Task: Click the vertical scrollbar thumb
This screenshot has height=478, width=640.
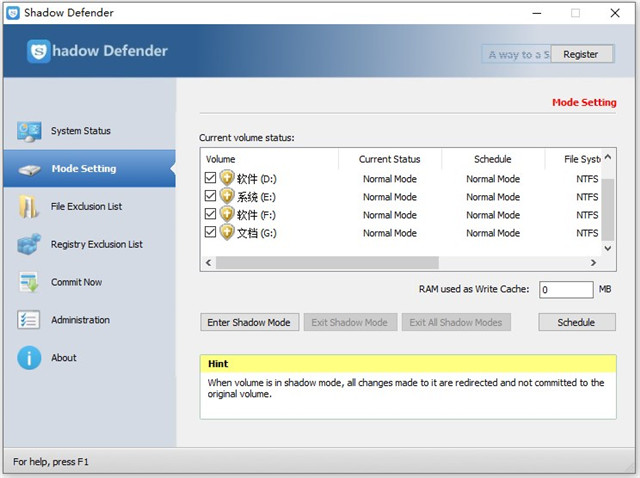Action: click(x=608, y=209)
